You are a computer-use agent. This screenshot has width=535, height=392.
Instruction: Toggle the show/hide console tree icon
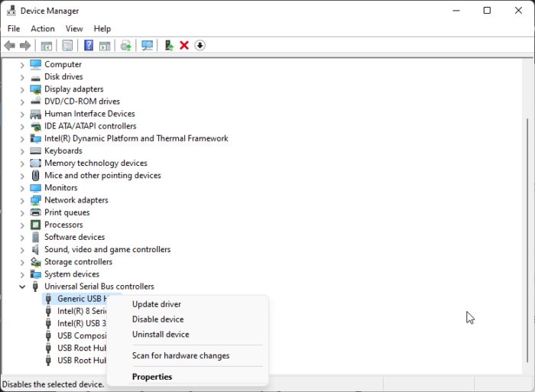(x=47, y=45)
